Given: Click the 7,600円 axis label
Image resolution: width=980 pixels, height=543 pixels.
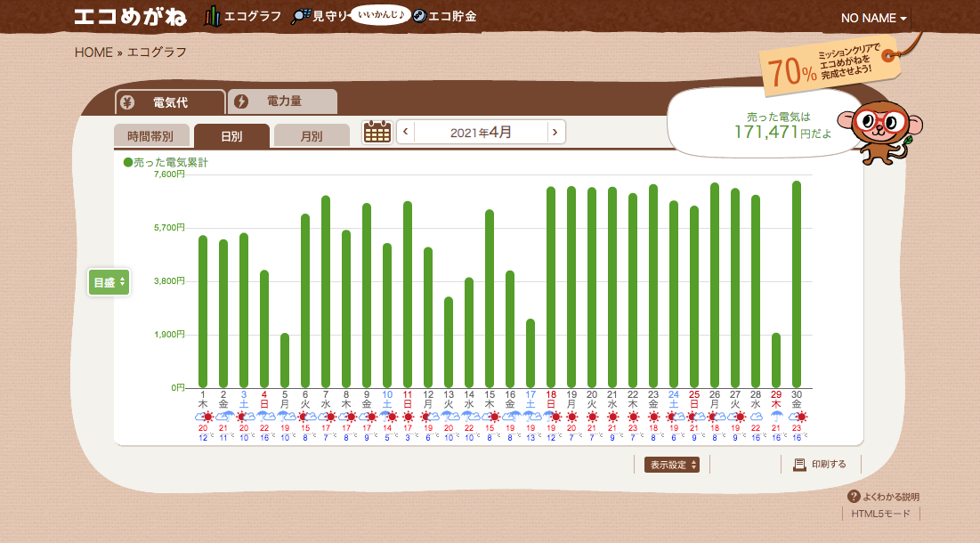Looking at the screenshot, I should click(x=169, y=174).
